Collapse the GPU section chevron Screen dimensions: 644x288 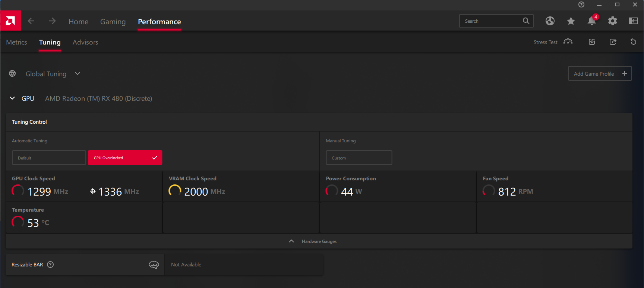12,98
